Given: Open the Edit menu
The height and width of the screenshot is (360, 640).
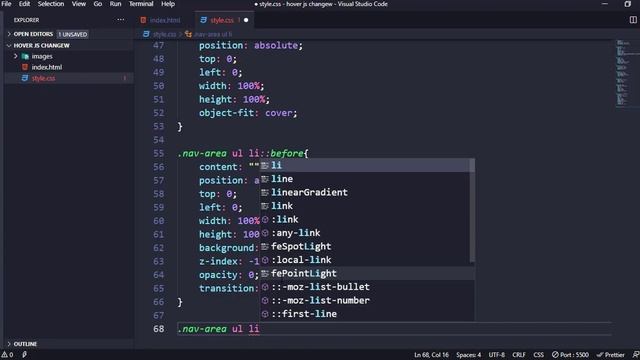Looking at the screenshot, I should (x=24, y=4).
